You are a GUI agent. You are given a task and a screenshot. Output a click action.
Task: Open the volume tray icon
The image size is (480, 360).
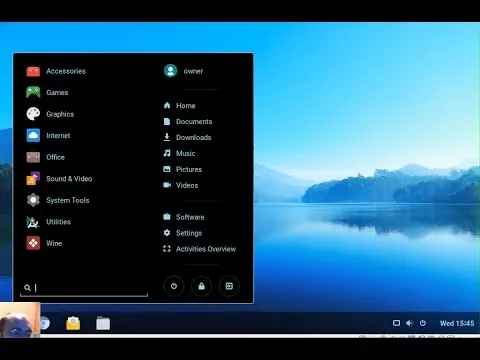(409, 323)
